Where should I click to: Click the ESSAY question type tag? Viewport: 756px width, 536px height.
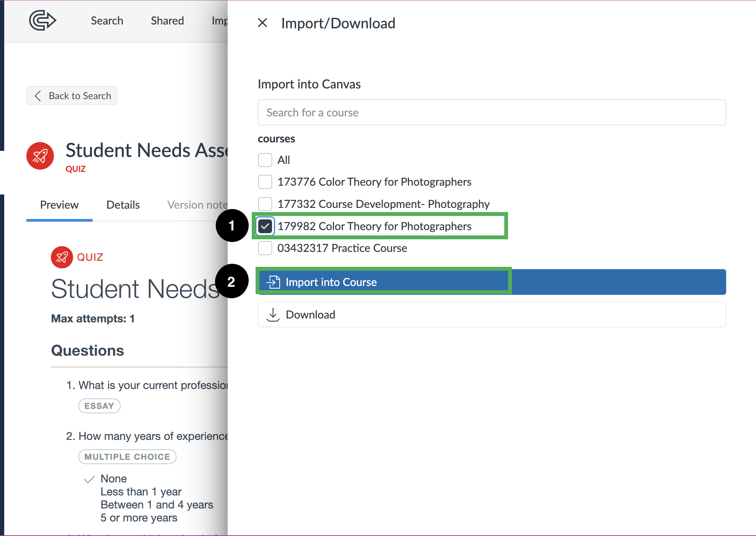(x=99, y=406)
